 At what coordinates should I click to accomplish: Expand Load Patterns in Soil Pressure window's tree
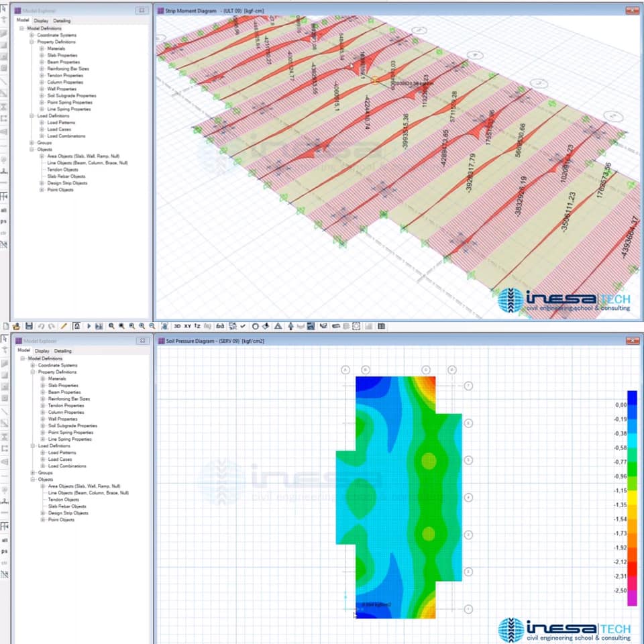coord(43,453)
